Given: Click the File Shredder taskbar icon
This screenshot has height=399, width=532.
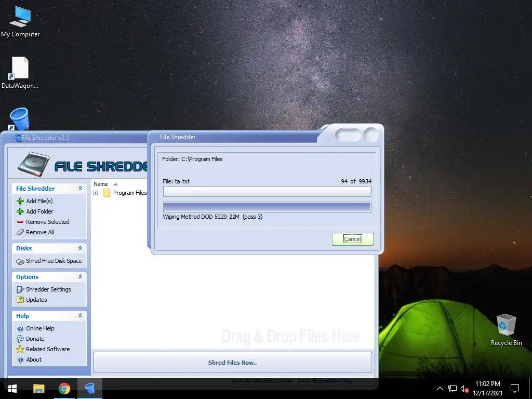Looking at the screenshot, I should click(x=90, y=389).
